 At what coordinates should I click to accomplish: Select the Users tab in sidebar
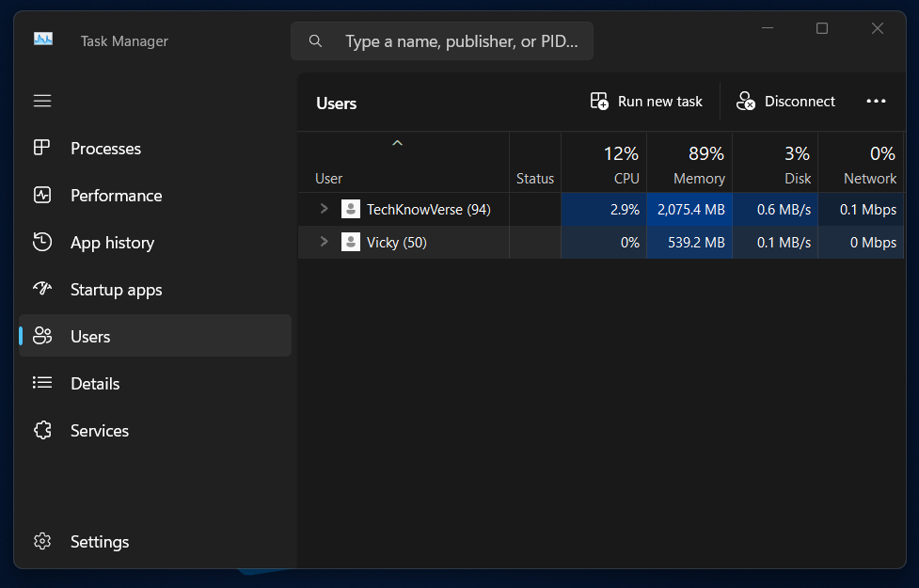click(x=90, y=337)
